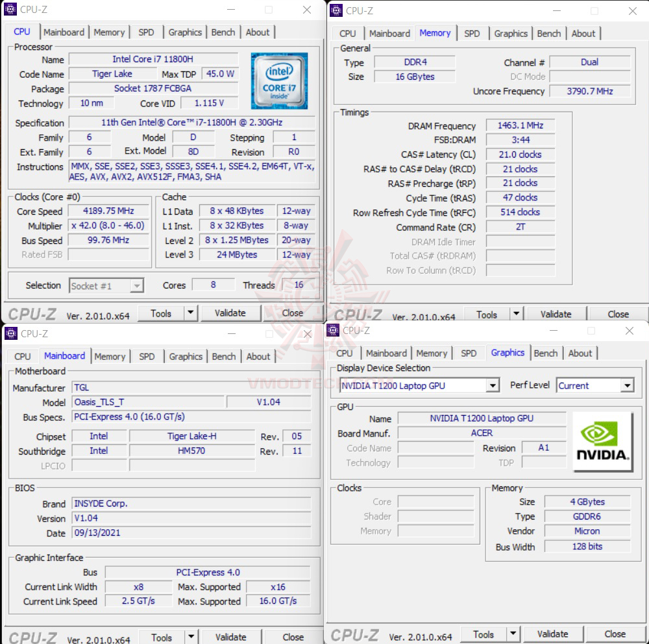This screenshot has width=649, height=644.
Task: Open About tab in the CPU window
Action: (258, 32)
